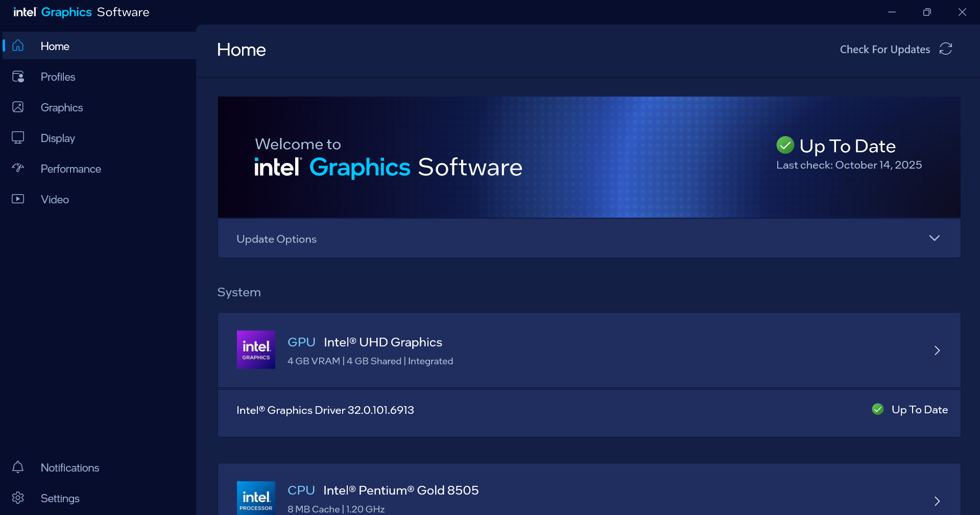Click the Video play icon in sidebar
The width and height of the screenshot is (980, 515).
(x=18, y=199)
